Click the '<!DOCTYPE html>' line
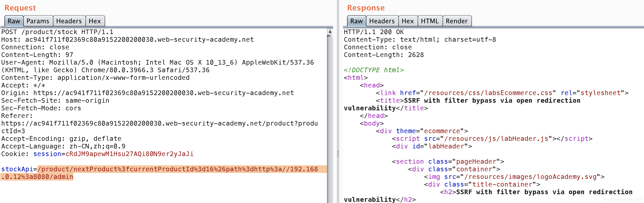 (x=374, y=70)
